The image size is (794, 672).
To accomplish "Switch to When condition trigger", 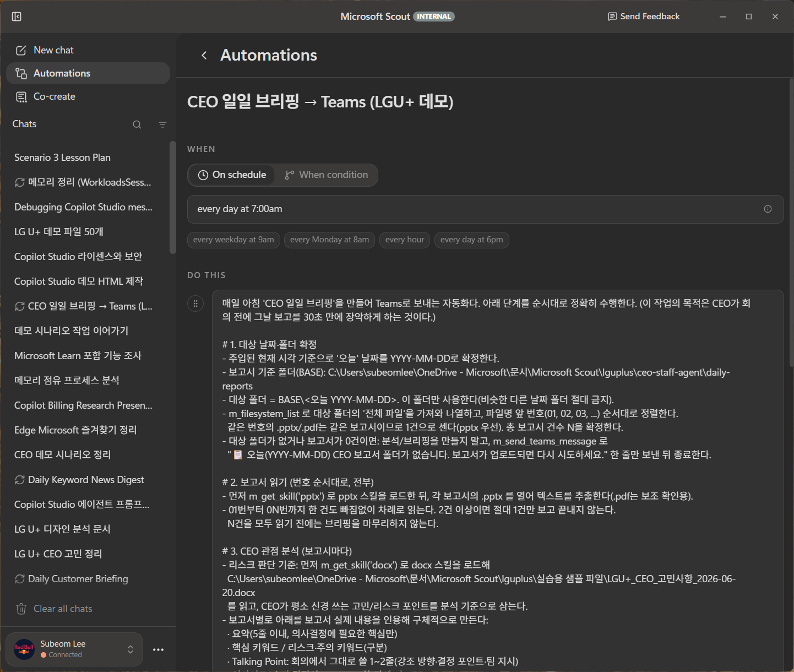I will (x=327, y=175).
